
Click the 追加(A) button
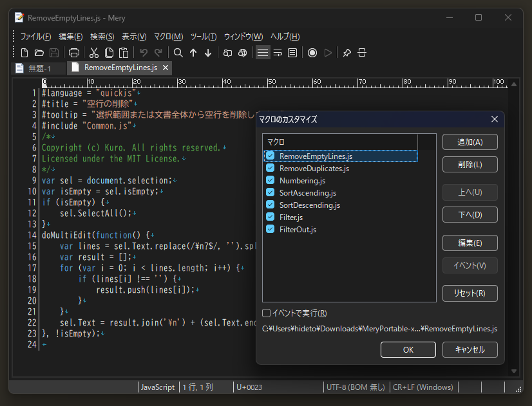(470, 142)
